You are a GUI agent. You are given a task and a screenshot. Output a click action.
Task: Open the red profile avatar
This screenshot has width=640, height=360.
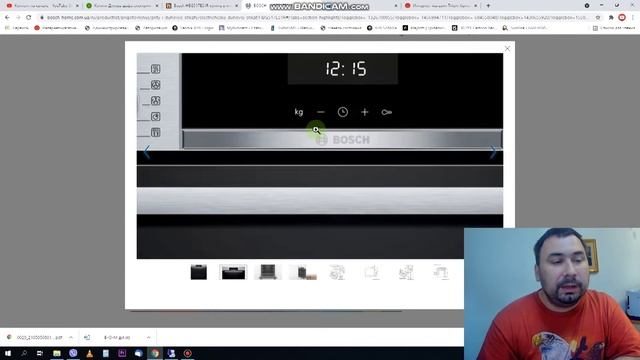(622, 18)
